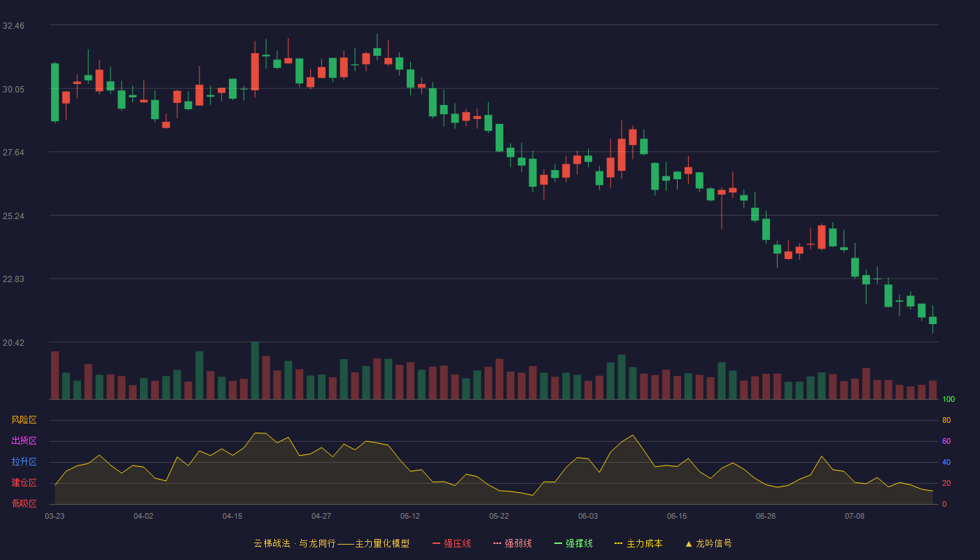Toggle the 强弱线 legend series
The height and width of the screenshot is (560, 980).
coord(512,543)
